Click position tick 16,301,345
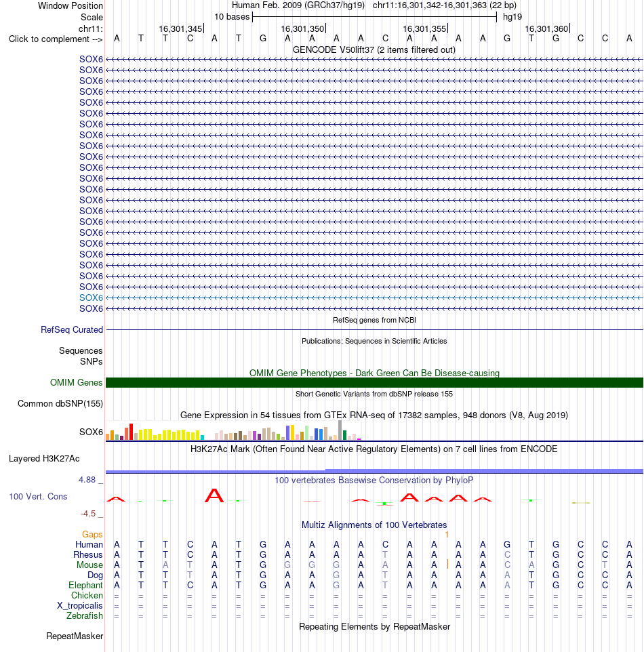 pos(181,28)
